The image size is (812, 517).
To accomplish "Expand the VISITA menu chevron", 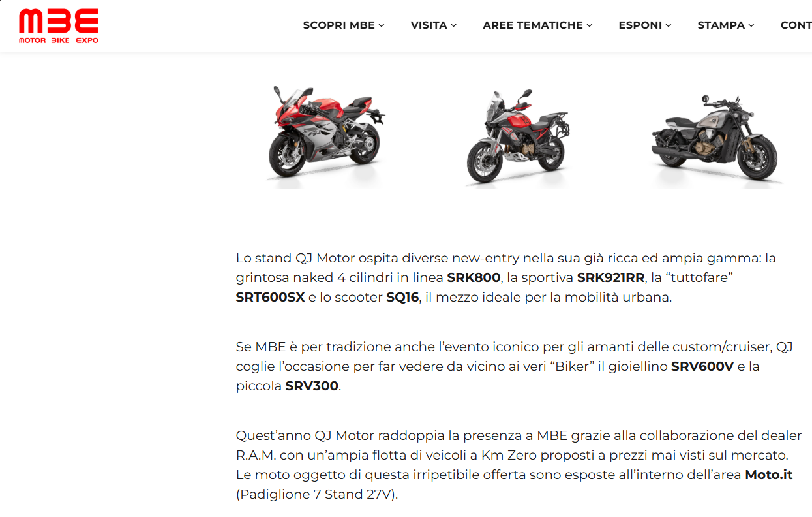I will point(453,25).
